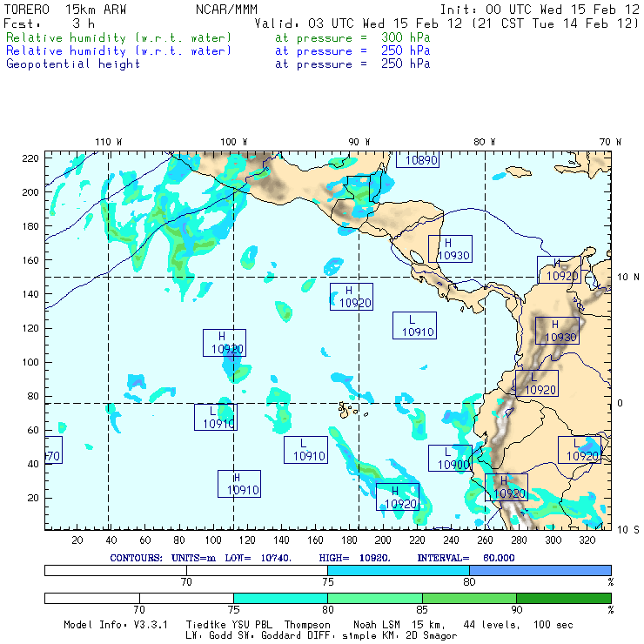Click the green 300 hPa humidity legend text
Screen dimensions: 644x644
pyautogui.click(x=119, y=38)
